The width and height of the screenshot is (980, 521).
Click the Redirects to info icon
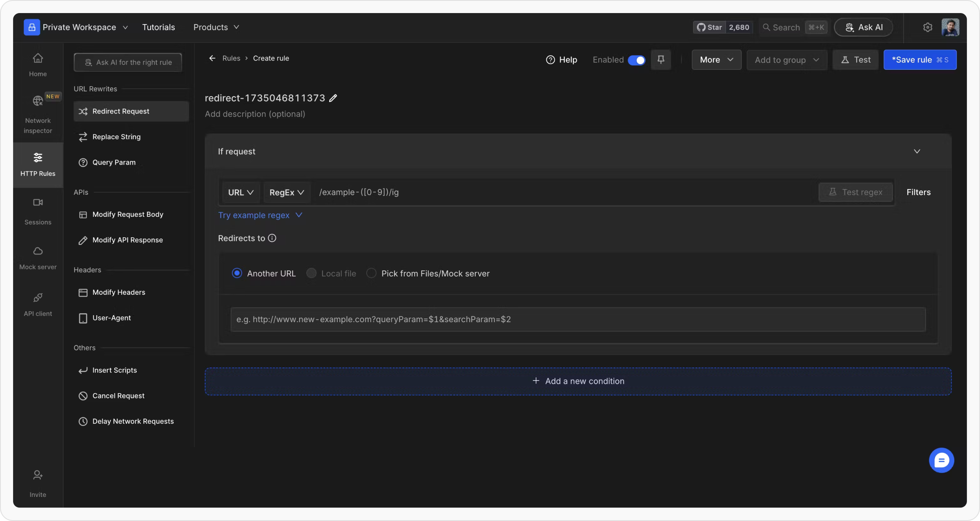[272, 238]
